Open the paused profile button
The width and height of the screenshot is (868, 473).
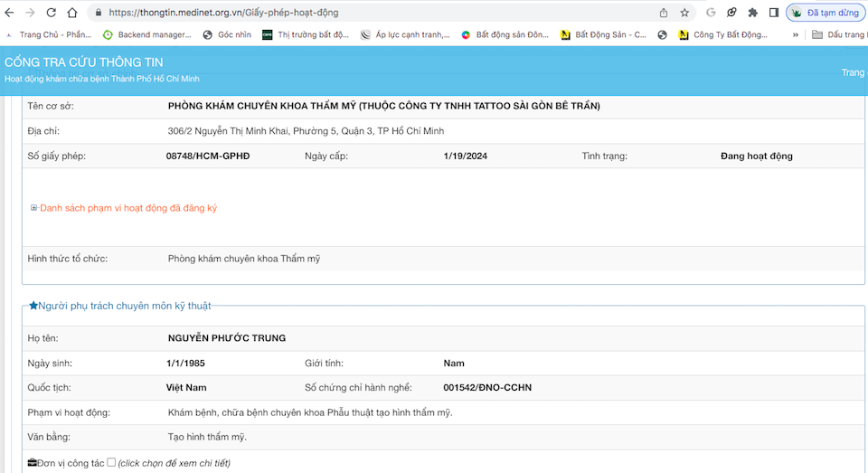coord(826,12)
